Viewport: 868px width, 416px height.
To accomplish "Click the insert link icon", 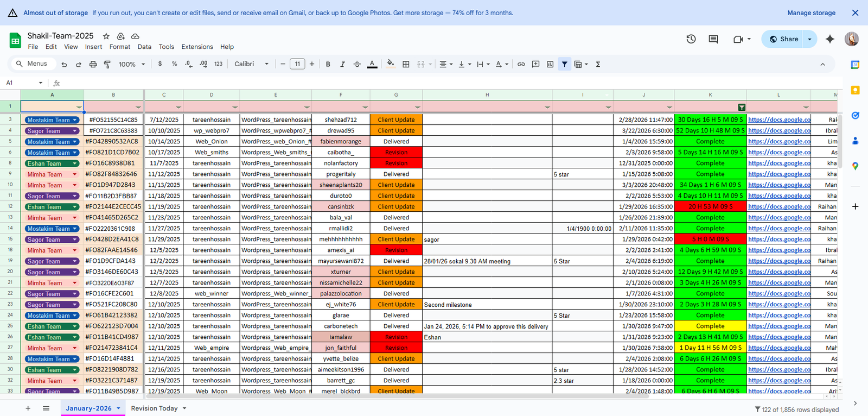I will [x=521, y=64].
